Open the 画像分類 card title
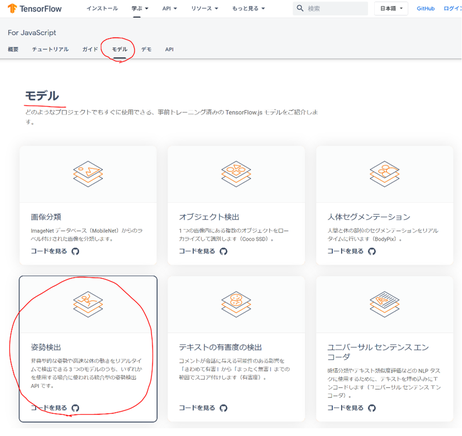462x436 pixels. click(46, 217)
